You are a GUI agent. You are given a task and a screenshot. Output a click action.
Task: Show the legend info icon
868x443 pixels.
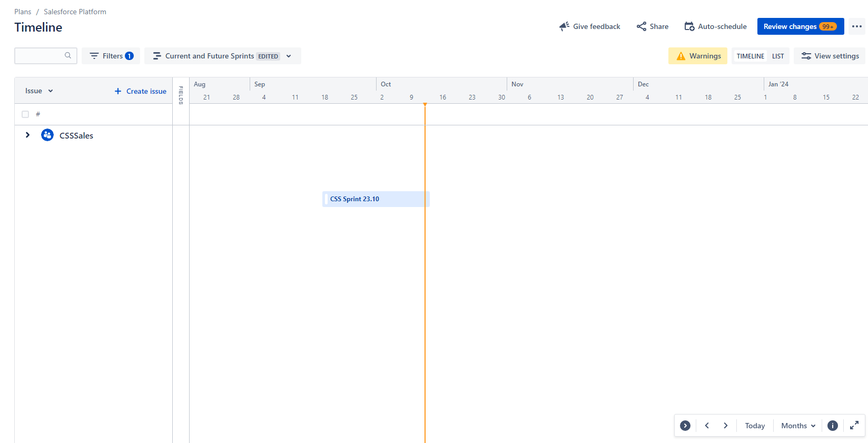click(x=833, y=426)
